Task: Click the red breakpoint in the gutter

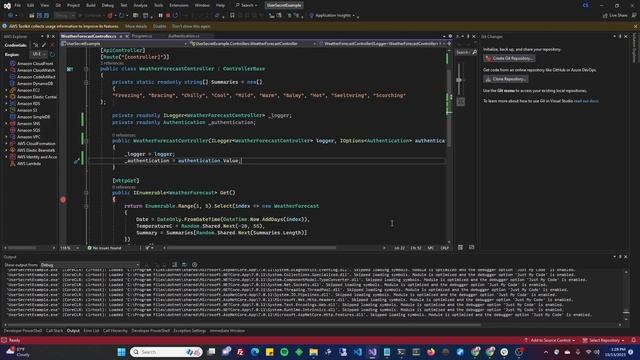Action: coord(63,200)
